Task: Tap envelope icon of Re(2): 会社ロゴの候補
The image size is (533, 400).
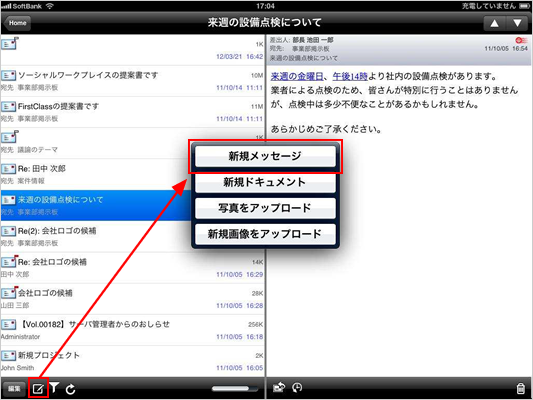Action: [8, 231]
